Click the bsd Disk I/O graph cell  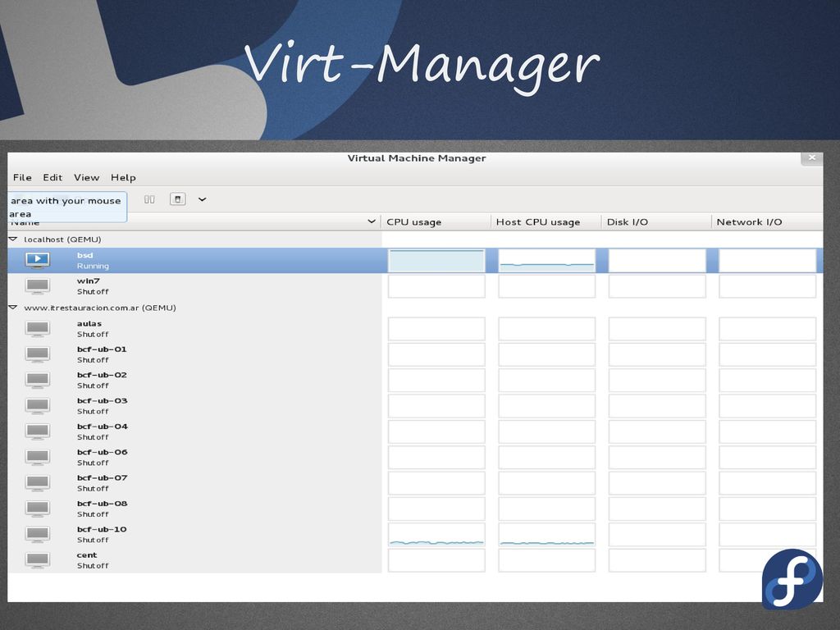[x=657, y=260]
